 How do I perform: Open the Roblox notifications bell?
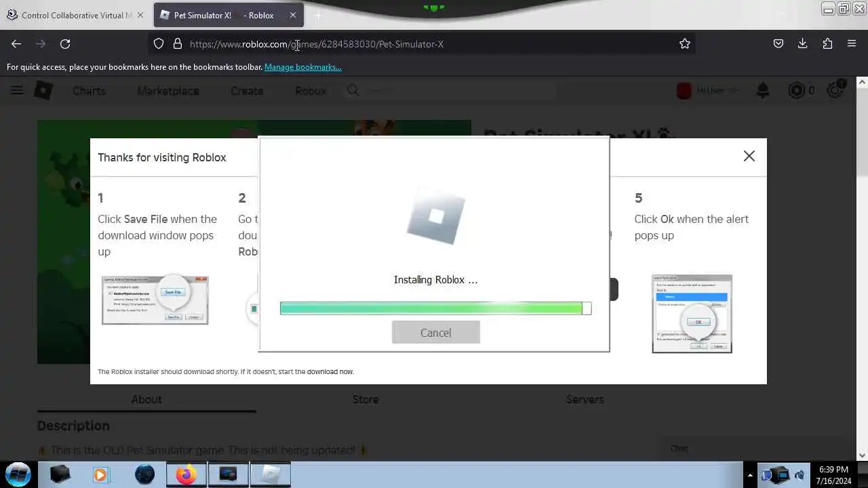pyautogui.click(x=763, y=91)
